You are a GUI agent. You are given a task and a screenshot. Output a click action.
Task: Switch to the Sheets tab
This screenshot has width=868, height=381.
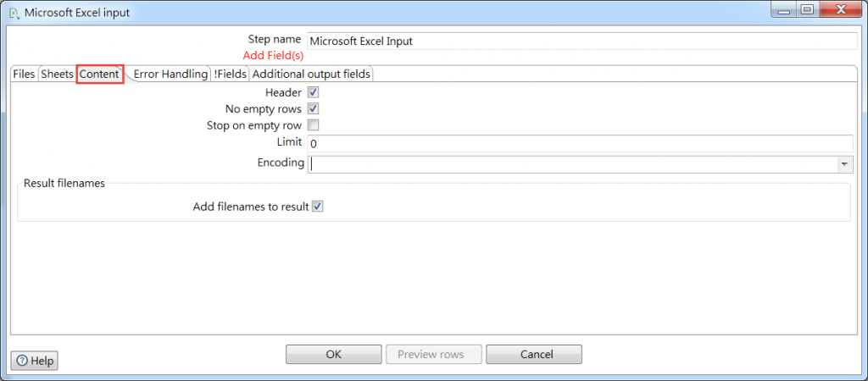point(57,75)
